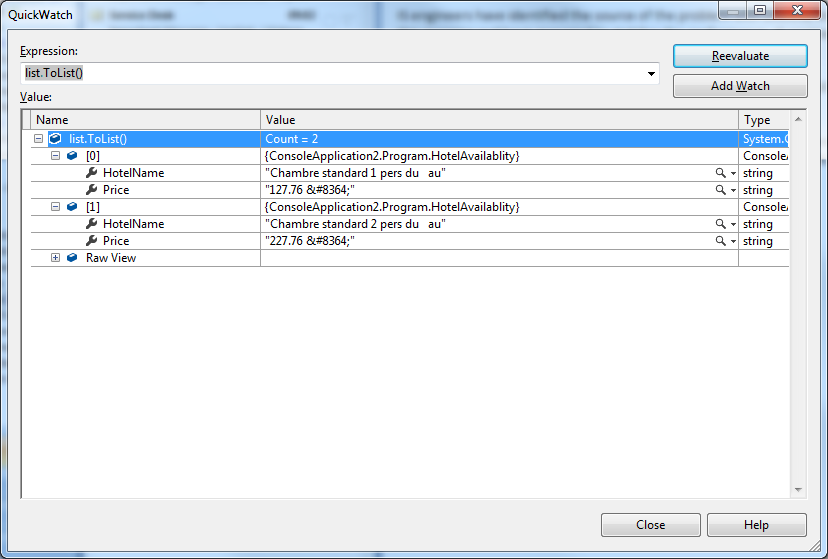
Task: Open text visualizer magnifier for "Chambre standard 1 pers"
Action: pos(720,173)
